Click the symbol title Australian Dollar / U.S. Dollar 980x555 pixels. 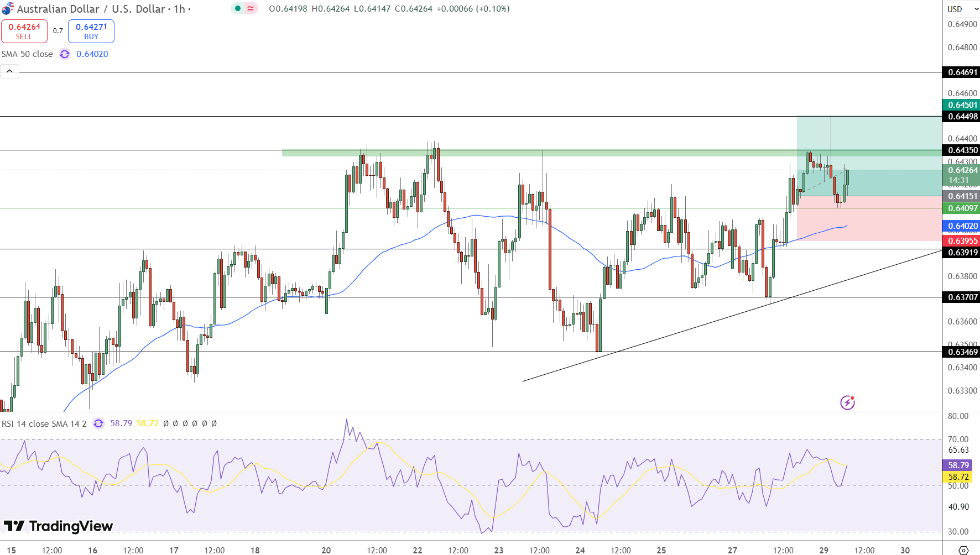[92, 9]
